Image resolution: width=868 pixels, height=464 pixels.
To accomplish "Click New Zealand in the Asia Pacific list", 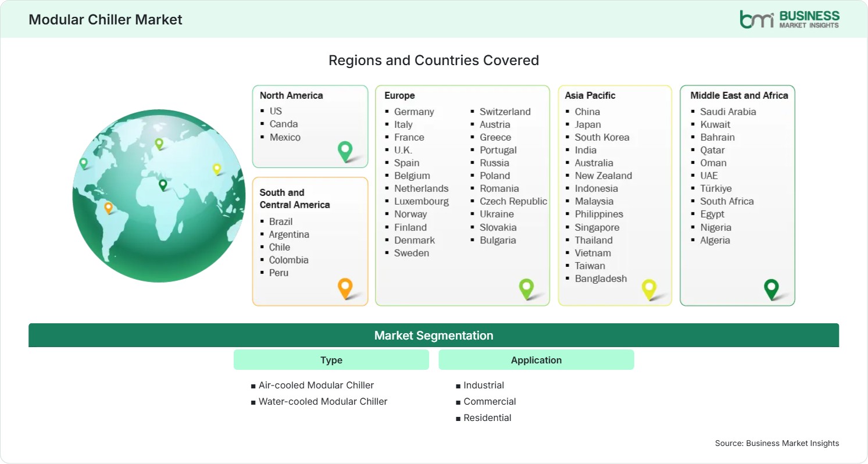I will click(603, 176).
